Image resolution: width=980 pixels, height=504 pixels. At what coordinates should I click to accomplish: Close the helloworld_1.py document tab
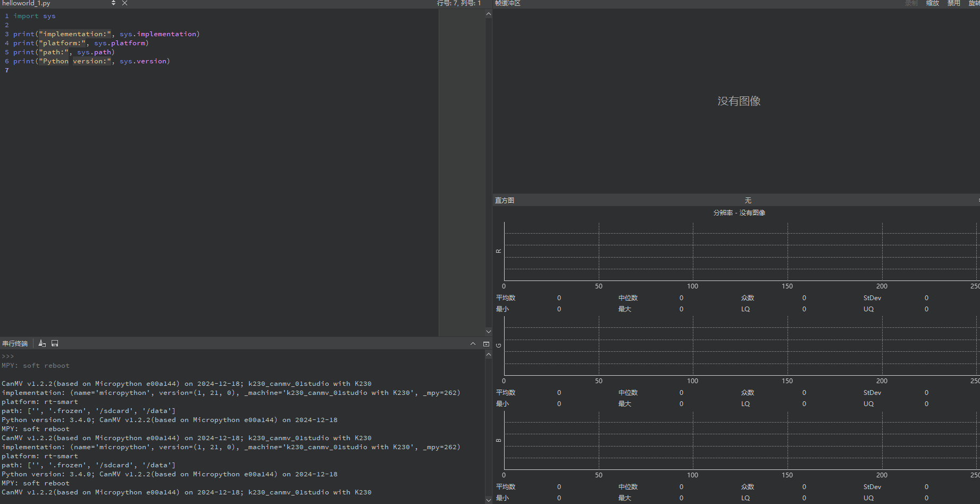[124, 3]
